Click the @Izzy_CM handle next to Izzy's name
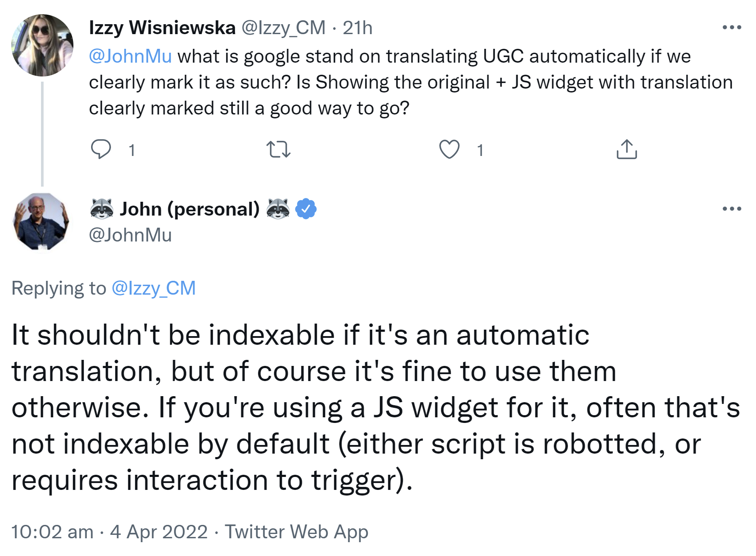Viewport: 756px width, 556px height. pyautogui.click(x=283, y=28)
